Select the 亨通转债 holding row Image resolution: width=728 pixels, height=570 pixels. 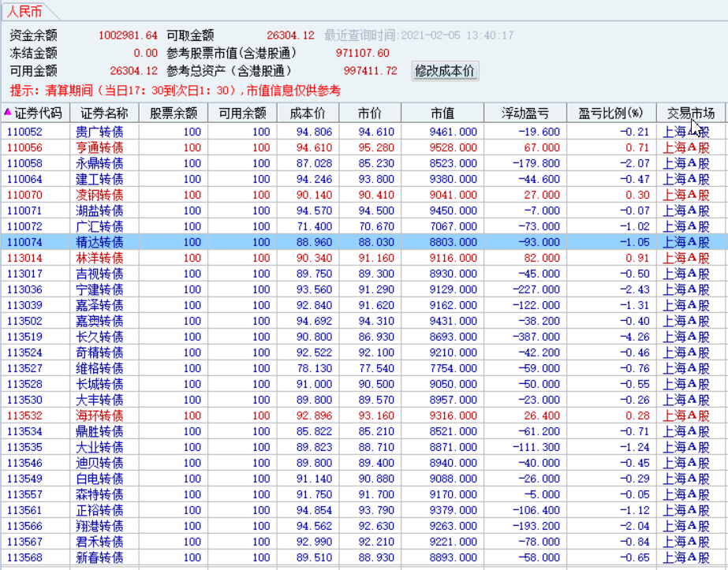click(364, 147)
